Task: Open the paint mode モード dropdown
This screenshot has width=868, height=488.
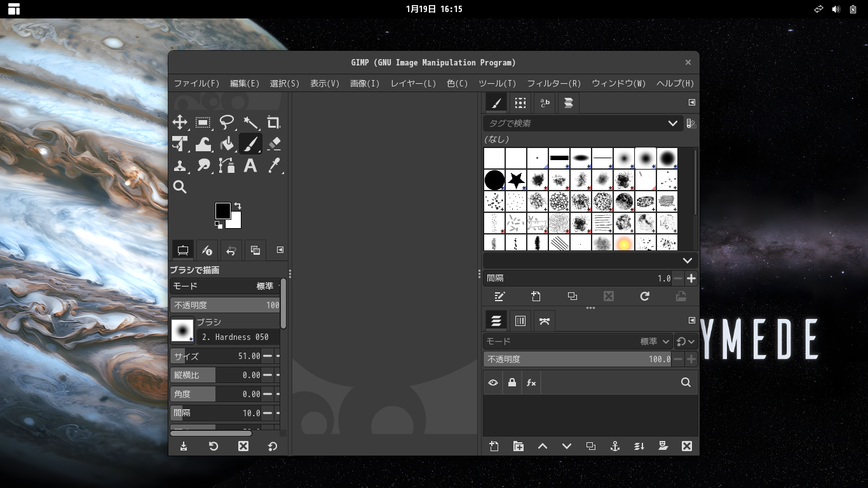Action: [226, 287]
